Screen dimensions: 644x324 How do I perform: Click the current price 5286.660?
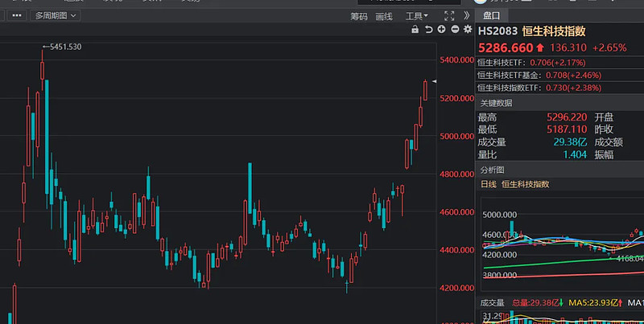[506, 48]
